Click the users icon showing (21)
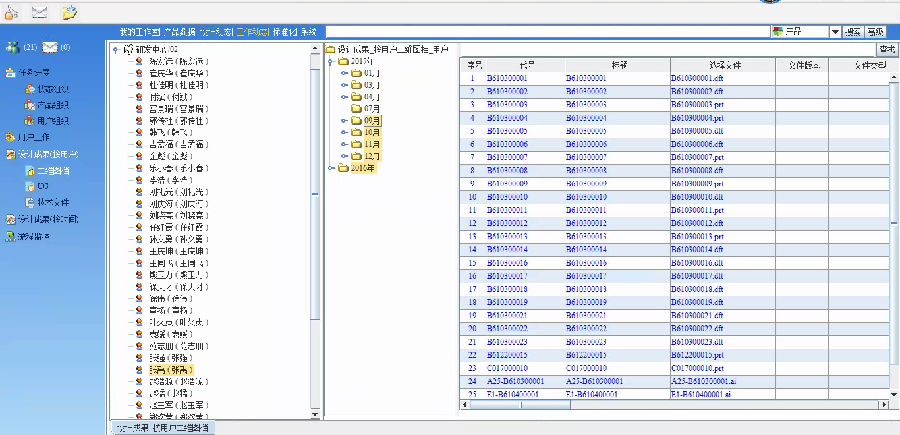Viewport: 900px width, 435px height. 12,47
